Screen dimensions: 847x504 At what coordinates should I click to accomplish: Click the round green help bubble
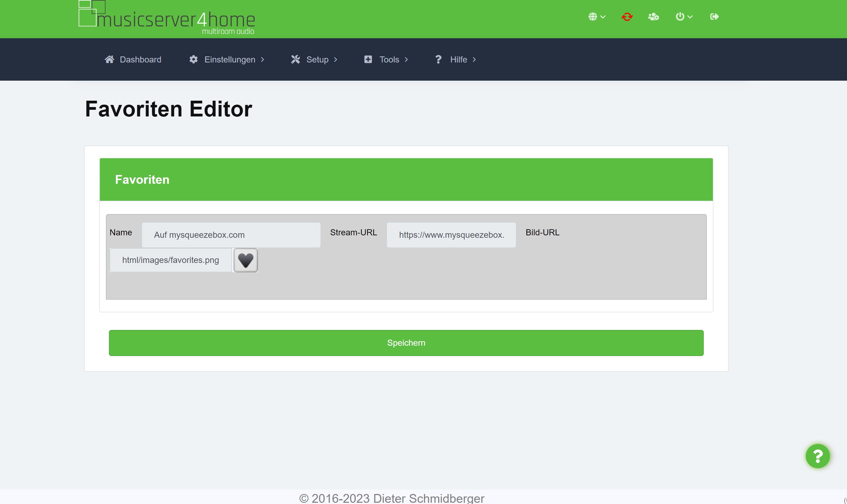point(818,456)
